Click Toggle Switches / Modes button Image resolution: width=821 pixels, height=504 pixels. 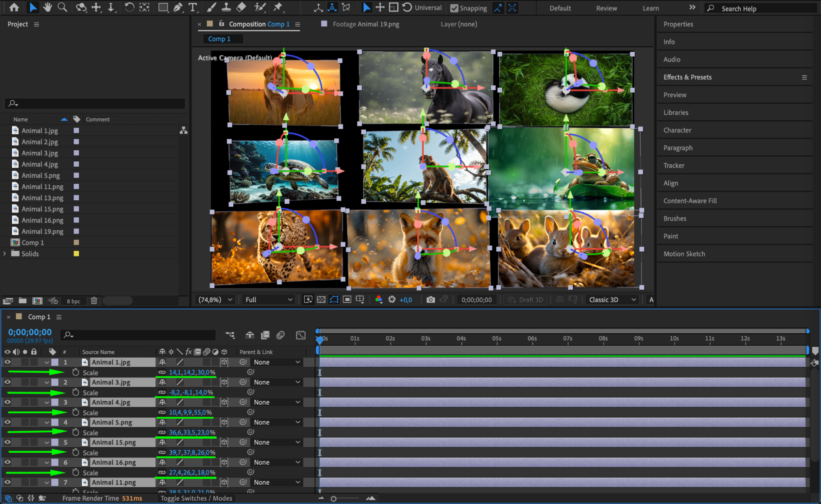point(196,498)
